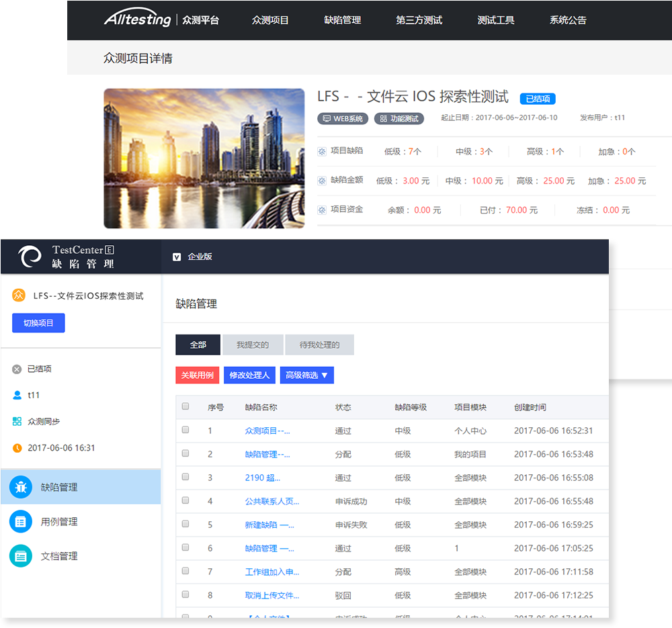672x628 pixels.
Task: Click the 文档管理 document icon in sidebar
Action: (x=21, y=556)
